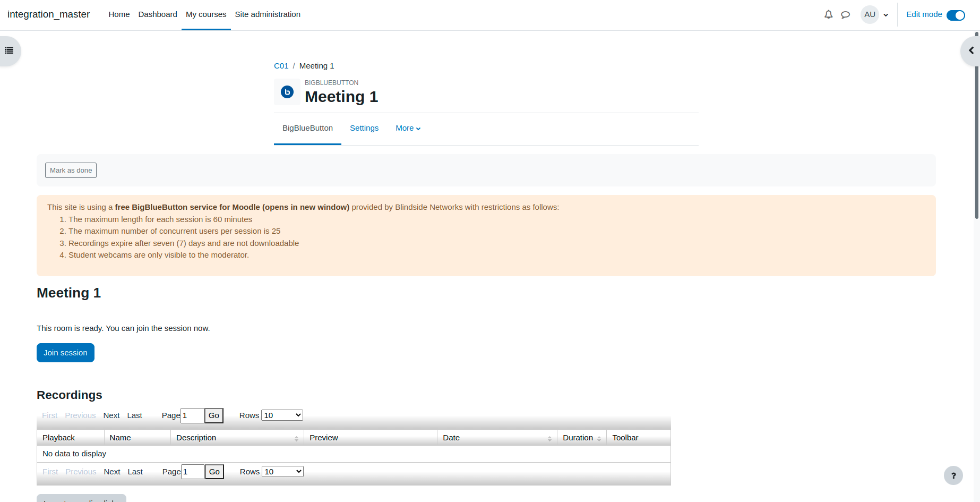The width and height of the screenshot is (980, 502).
Task: Click Next in top pagination
Action: [x=111, y=415]
